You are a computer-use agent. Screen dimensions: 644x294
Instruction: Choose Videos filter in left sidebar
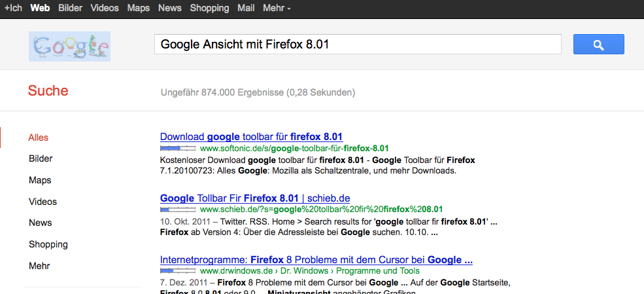coord(42,202)
